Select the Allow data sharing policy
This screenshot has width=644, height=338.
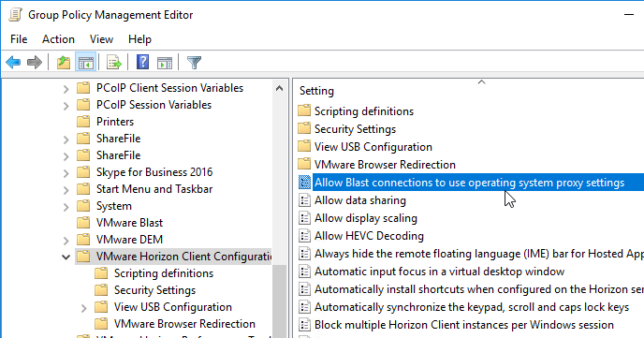click(360, 200)
